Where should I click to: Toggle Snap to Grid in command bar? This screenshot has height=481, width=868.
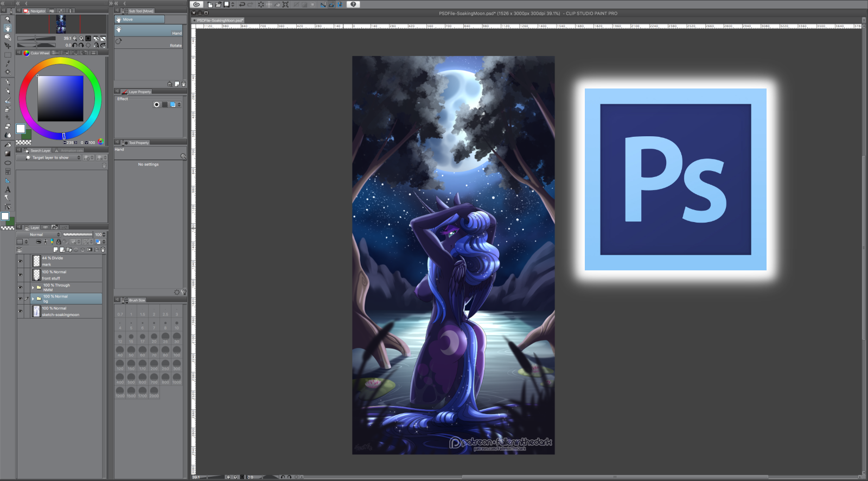[340, 4]
